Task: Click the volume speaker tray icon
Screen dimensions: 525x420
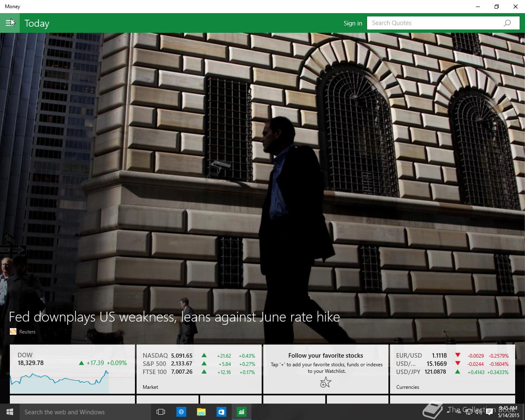Action: [x=479, y=412]
